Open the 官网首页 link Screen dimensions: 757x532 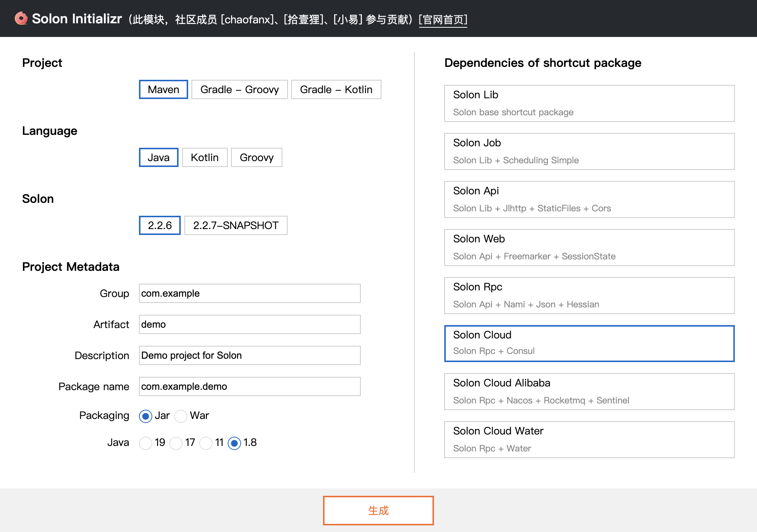443,20
